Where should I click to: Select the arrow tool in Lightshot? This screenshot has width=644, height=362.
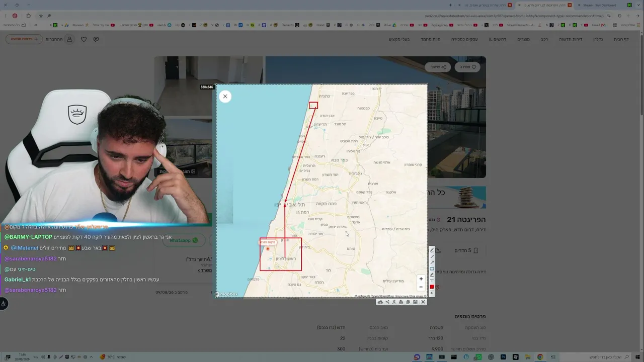432,262
